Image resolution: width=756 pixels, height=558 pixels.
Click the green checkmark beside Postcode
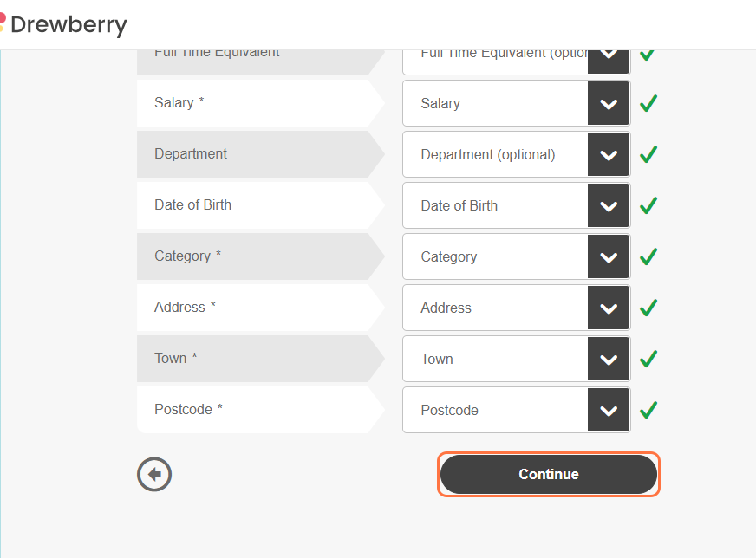(648, 410)
